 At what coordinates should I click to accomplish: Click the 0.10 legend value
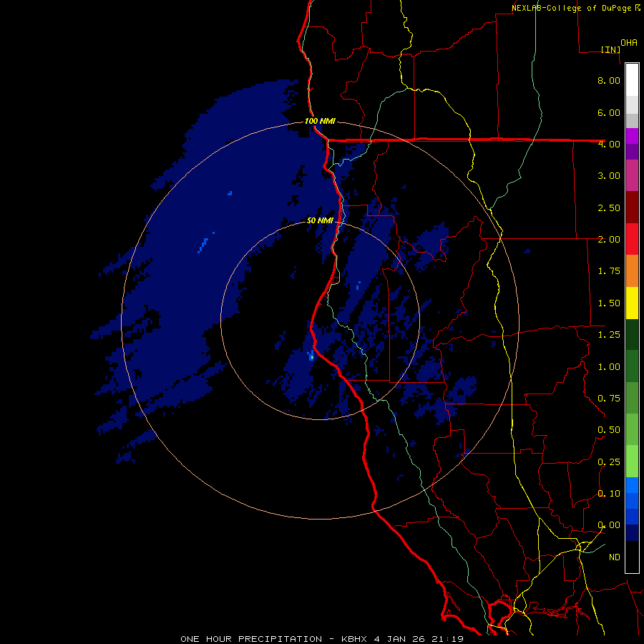pos(609,494)
